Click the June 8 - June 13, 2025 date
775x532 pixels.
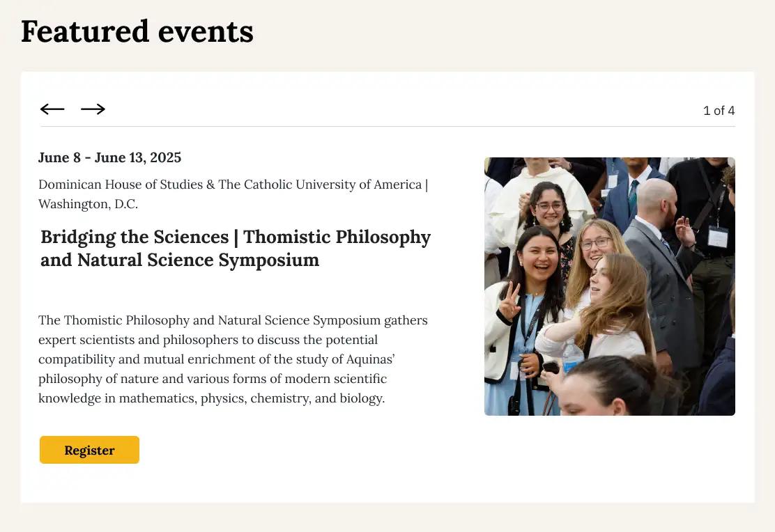pos(109,157)
